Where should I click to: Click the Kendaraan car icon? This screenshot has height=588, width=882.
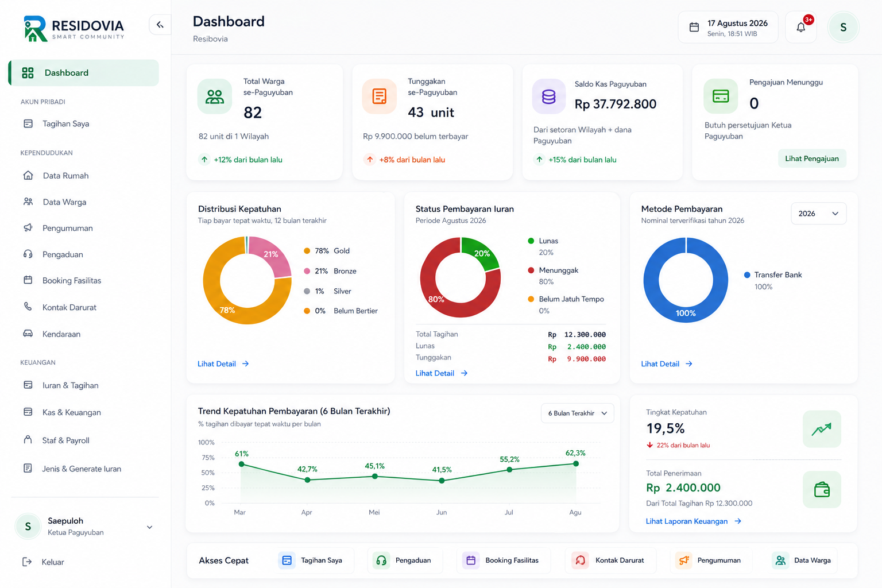point(28,334)
